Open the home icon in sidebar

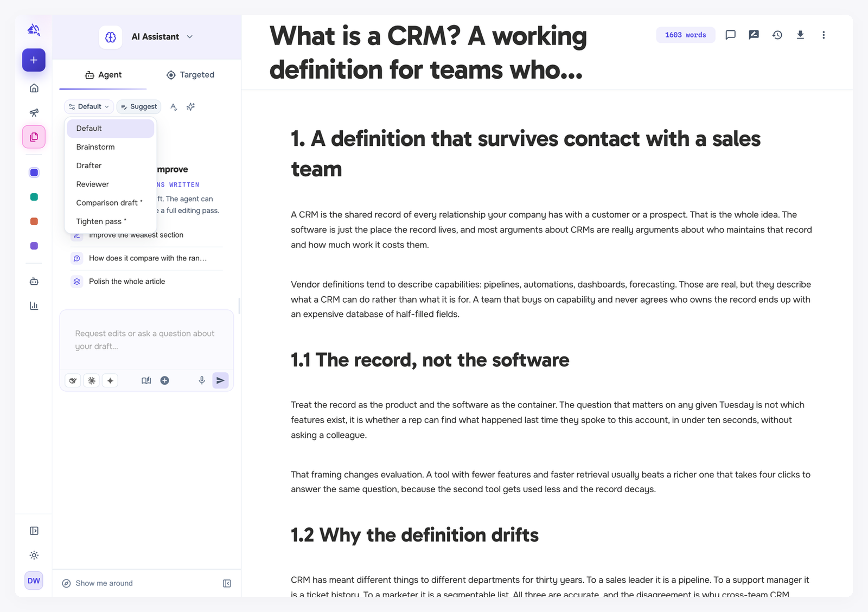[x=34, y=88]
